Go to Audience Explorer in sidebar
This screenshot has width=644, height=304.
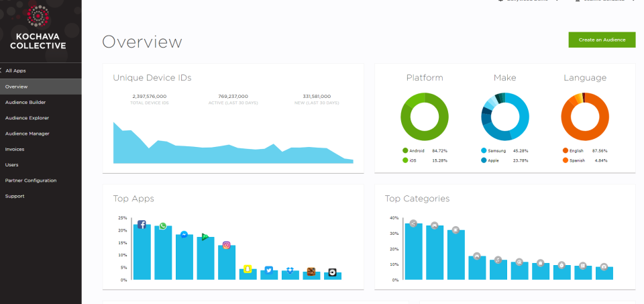coord(27,118)
